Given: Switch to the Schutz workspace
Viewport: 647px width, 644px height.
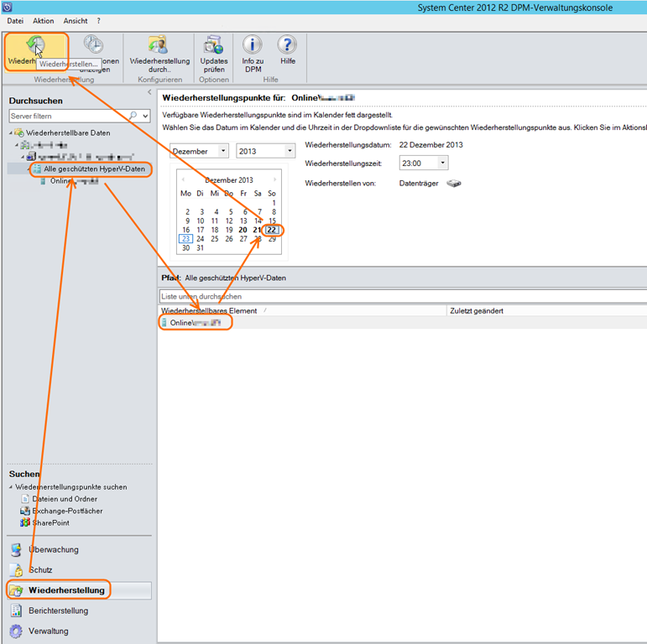Looking at the screenshot, I should 40,570.
